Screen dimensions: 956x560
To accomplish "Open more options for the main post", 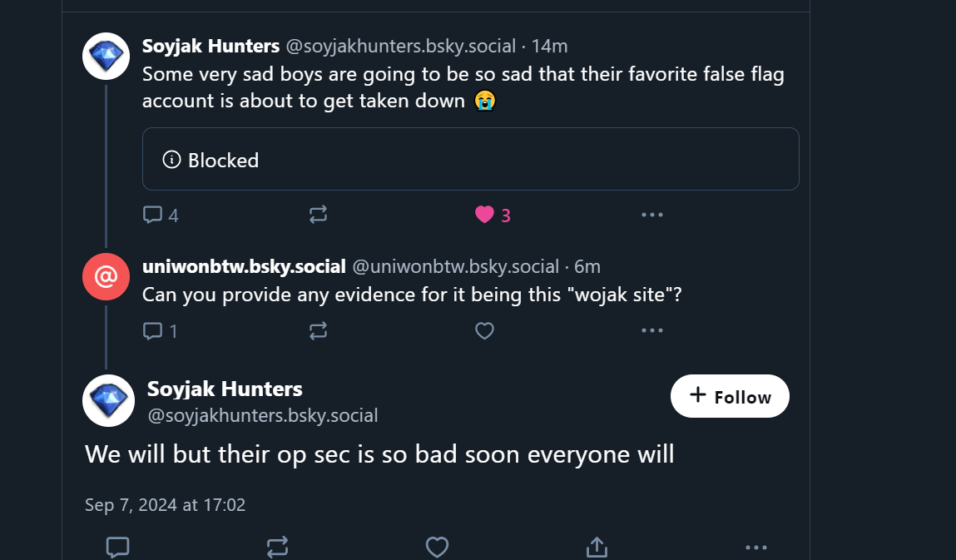I will tap(756, 547).
